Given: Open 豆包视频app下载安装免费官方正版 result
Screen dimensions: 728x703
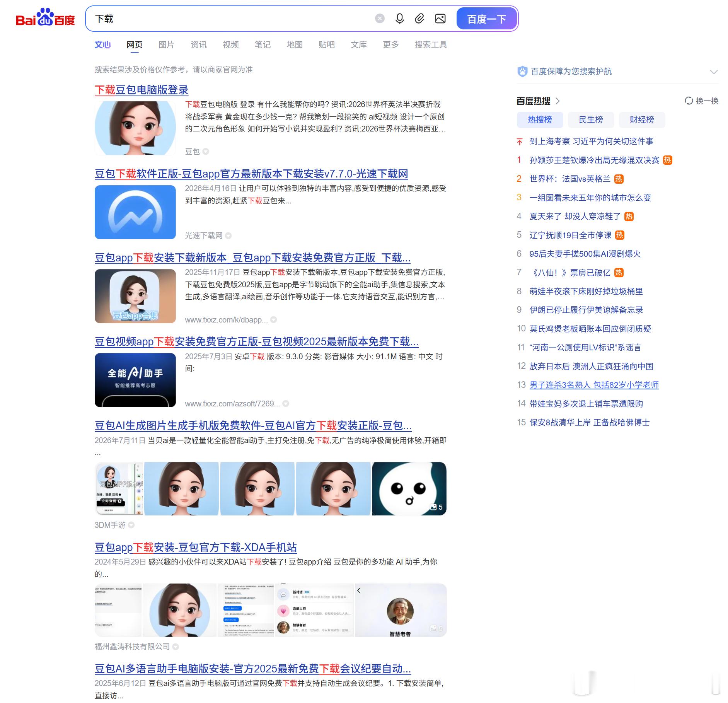Looking at the screenshot, I should point(257,342).
